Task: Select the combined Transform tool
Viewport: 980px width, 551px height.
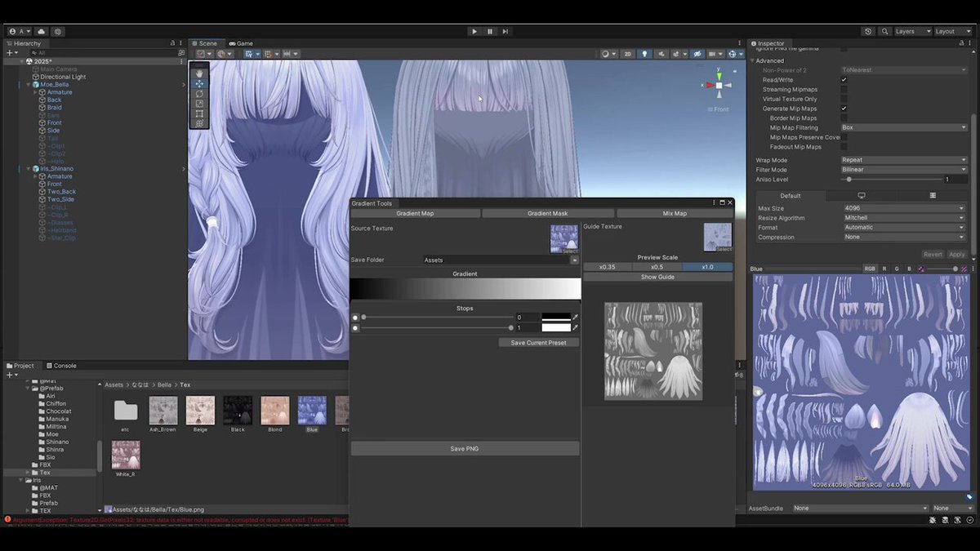Action: (199, 123)
